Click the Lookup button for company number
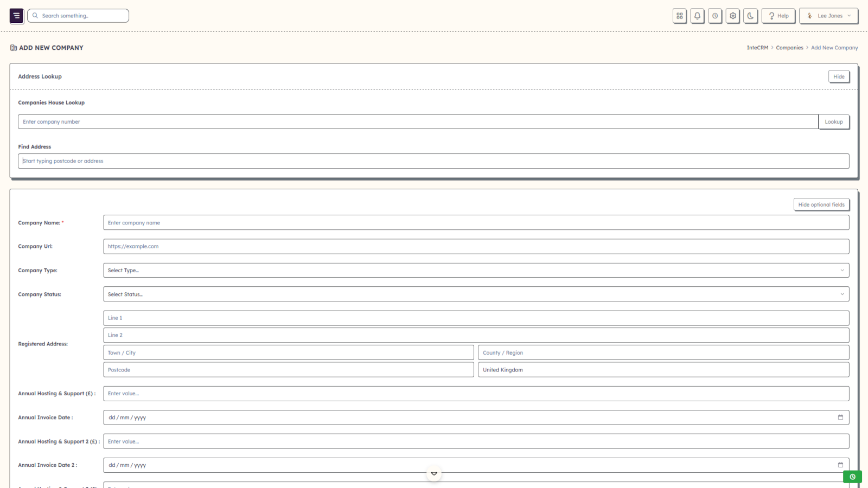This screenshot has width=868, height=488. [x=834, y=121]
